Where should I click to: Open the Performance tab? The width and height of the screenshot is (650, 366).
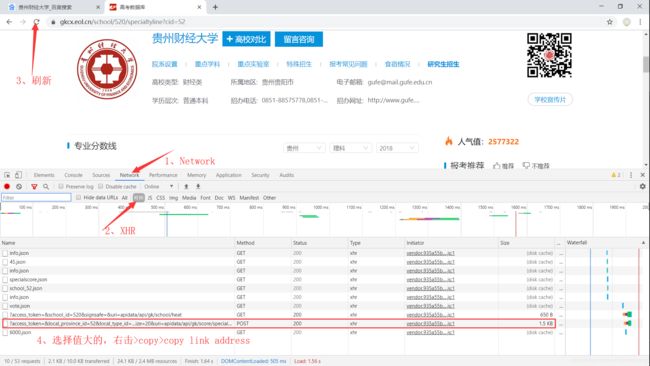(x=163, y=175)
